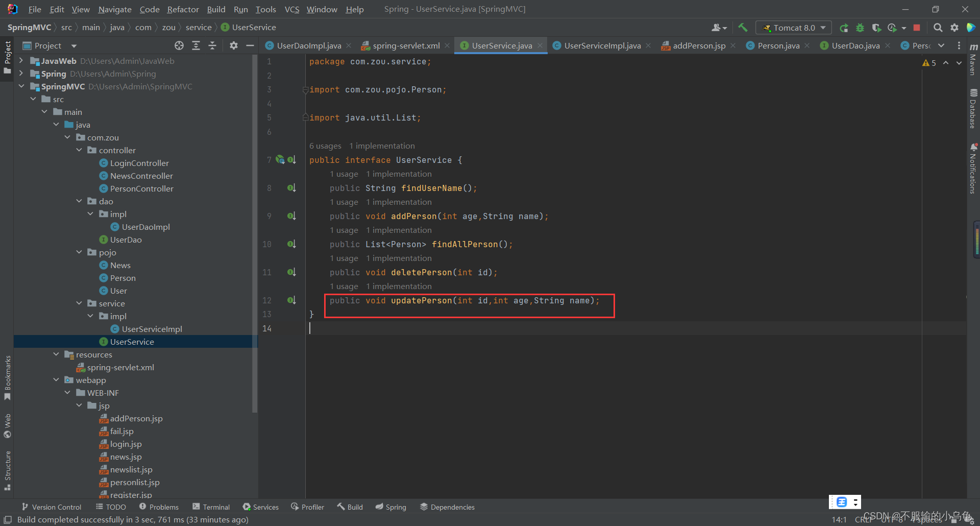Viewport: 980px width, 526px height.
Task: Switch to the UserServiceImpl.java tab
Action: 601,45
